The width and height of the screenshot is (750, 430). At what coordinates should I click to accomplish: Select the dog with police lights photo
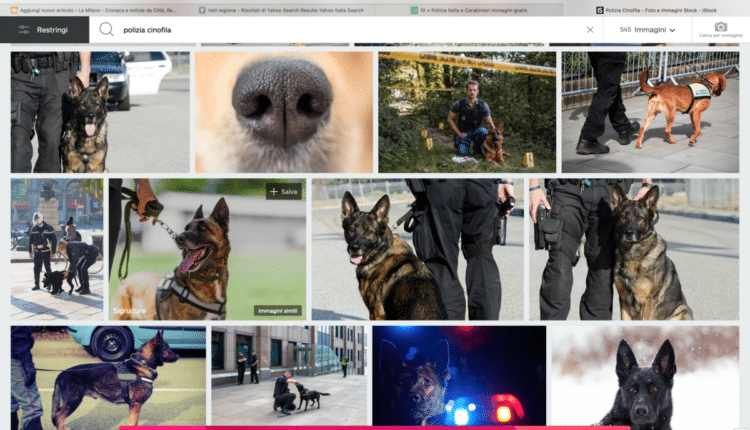459,377
